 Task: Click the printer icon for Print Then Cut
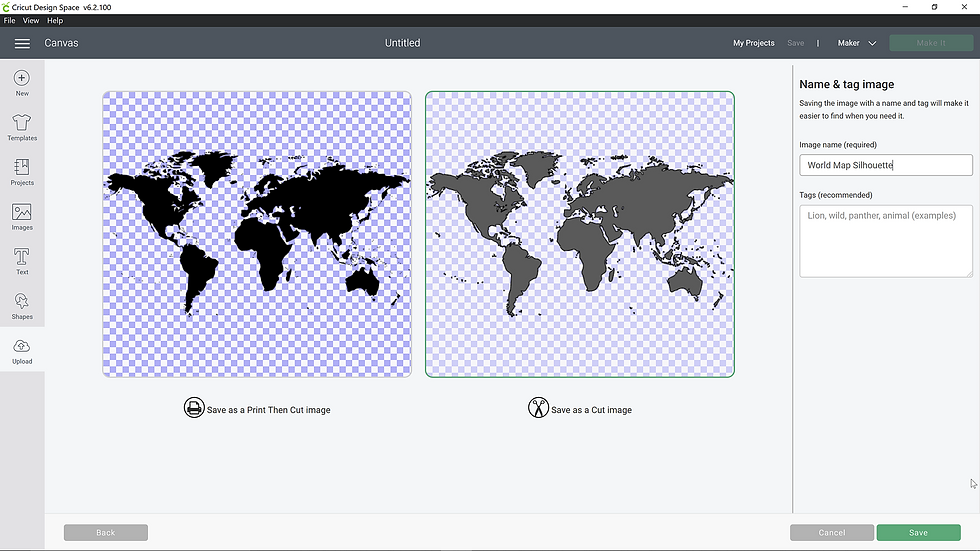click(x=194, y=407)
